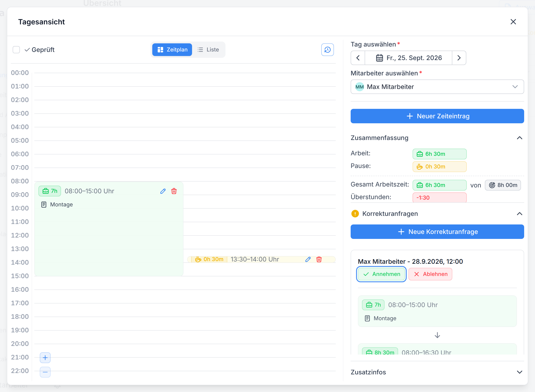Click the Pause 0h 30m badge
The image size is (535, 392).
[439, 167]
